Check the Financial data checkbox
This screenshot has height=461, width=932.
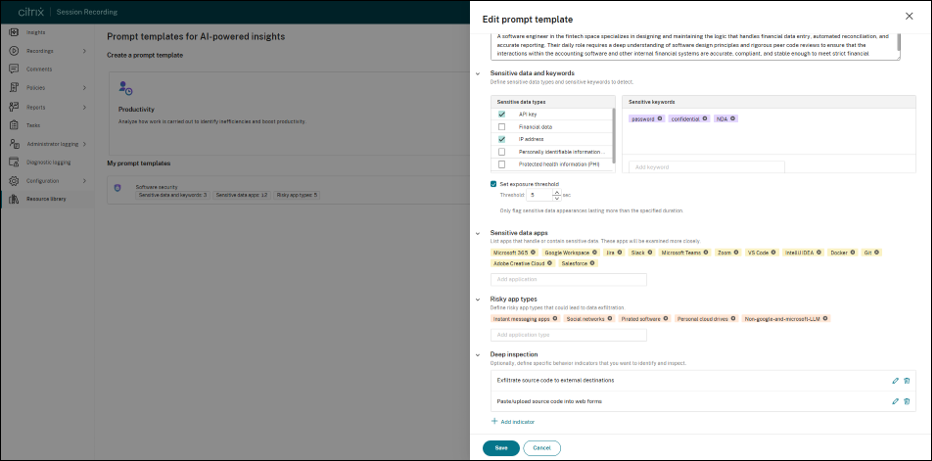click(502, 127)
